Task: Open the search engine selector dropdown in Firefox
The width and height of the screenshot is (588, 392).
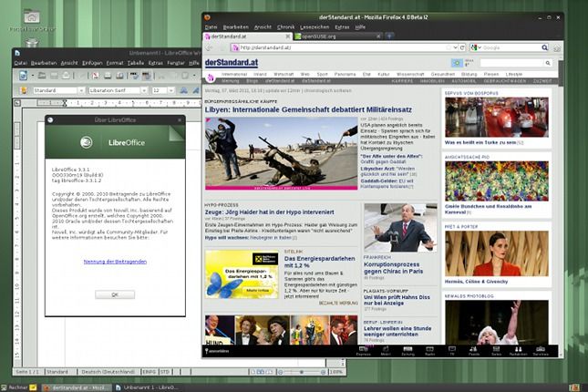Action: 475,47
